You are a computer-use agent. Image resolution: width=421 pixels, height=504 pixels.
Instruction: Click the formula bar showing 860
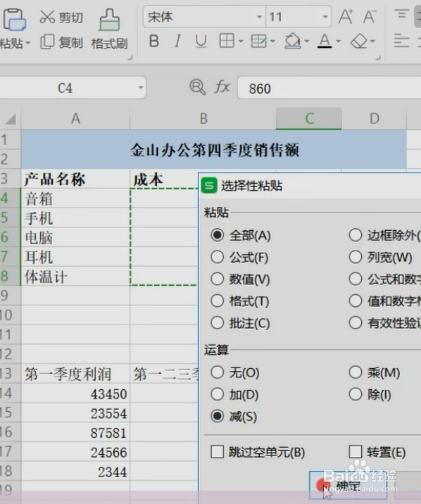pyautogui.click(x=329, y=88)
